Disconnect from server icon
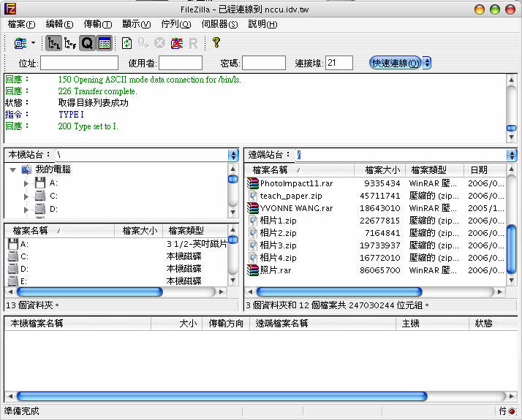The width and height of the screenshot is (522, 420). coord(177,43)
